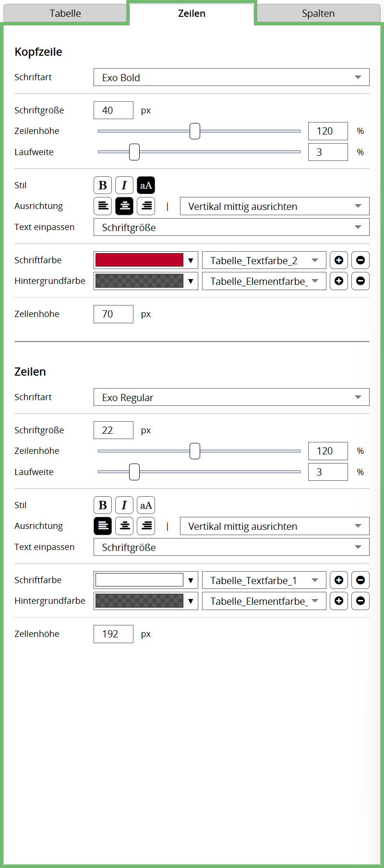The image size is (384, 868).
Task: Right-align the Kopfzeile text
Action: click(x=146, y=206)
